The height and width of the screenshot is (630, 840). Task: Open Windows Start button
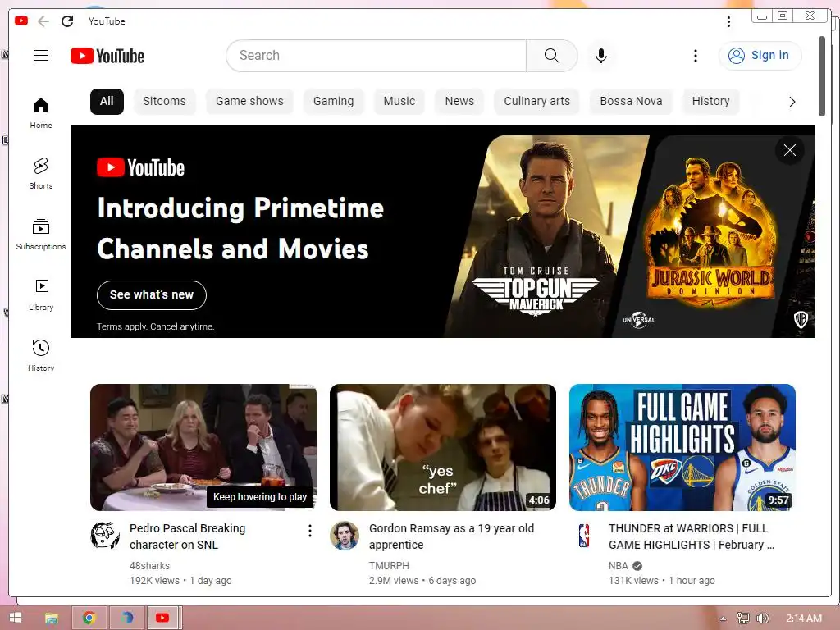[15, 618]
